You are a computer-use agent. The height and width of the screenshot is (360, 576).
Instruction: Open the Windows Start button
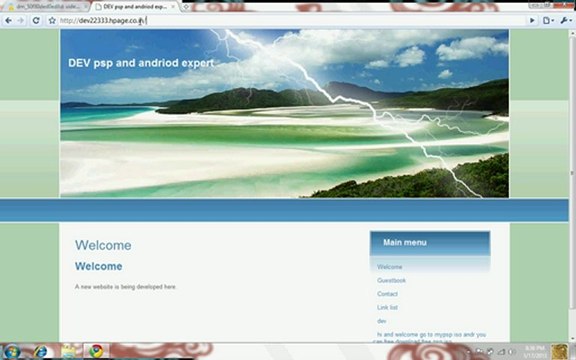11,352
